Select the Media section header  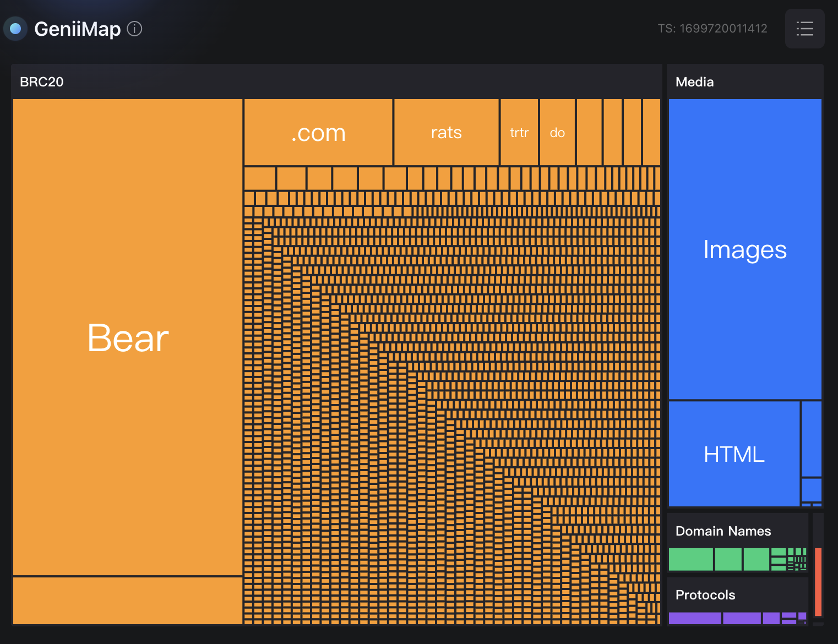(x=694, y=82)
